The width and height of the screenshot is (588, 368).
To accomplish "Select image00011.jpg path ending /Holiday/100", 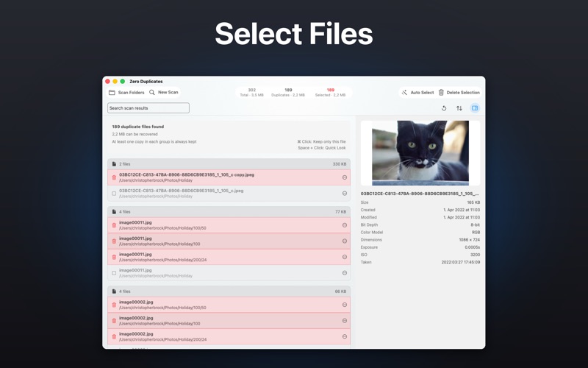I will tap(159, 244).
